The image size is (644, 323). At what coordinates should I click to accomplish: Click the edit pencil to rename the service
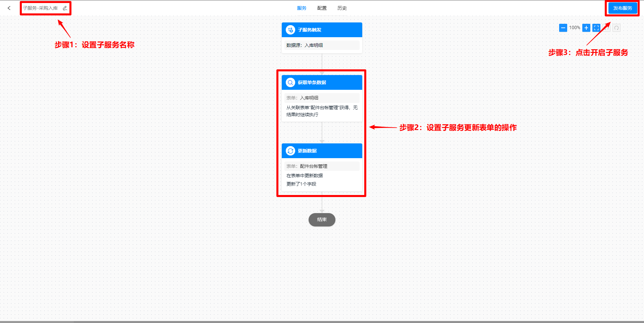(x=65, y=8)
